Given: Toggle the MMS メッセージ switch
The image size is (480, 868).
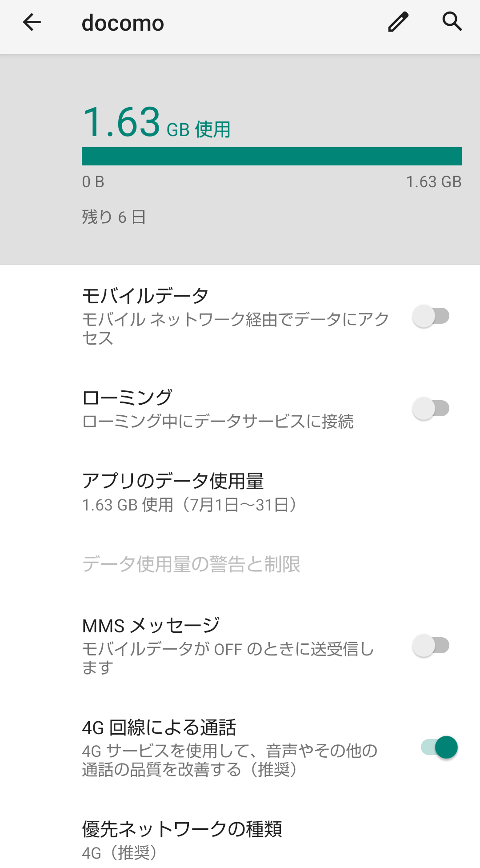Looking at the screenshot, I should [431, 646].
